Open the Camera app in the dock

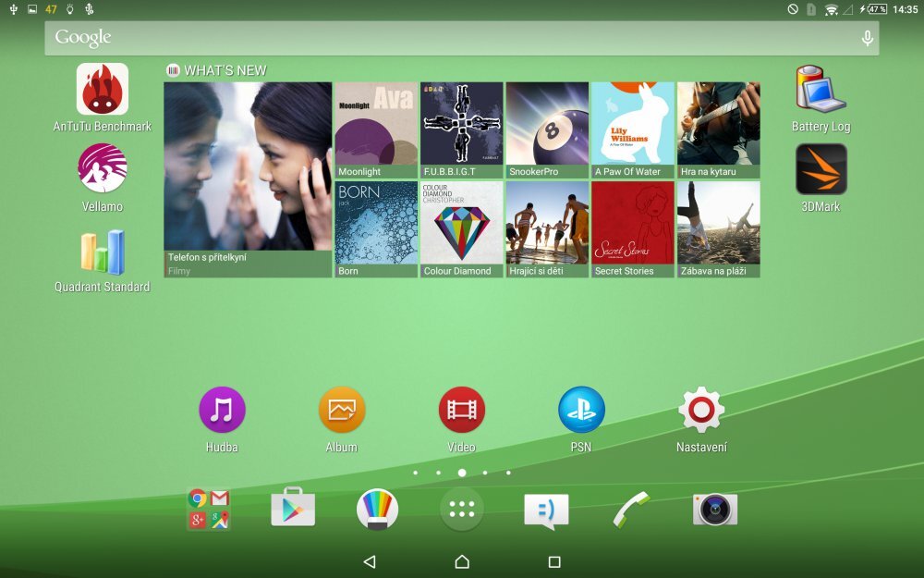[x=716, y=508]
